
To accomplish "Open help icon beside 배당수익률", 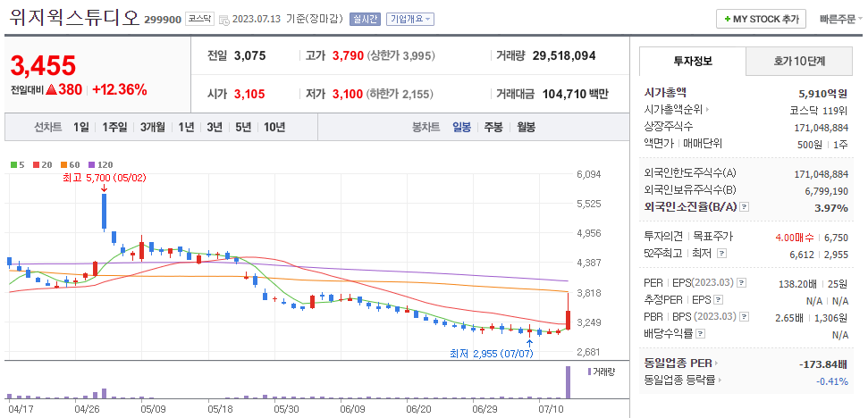I will (700, 335).
